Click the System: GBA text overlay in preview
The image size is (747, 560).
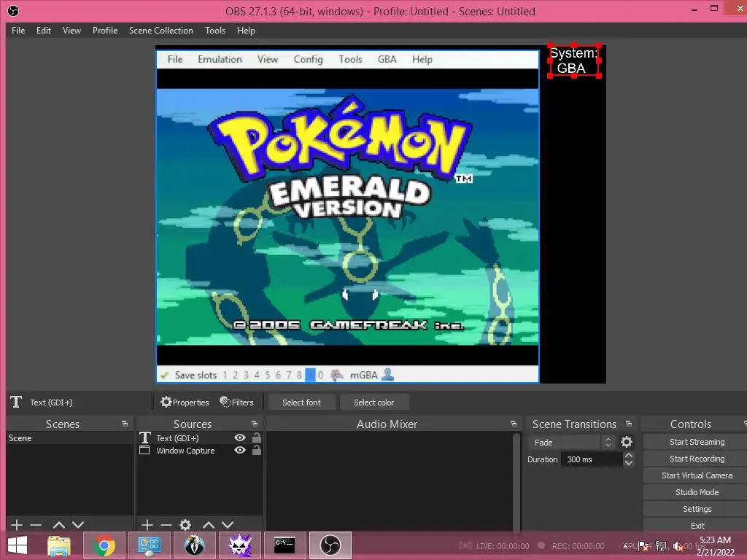pos(573,61)
